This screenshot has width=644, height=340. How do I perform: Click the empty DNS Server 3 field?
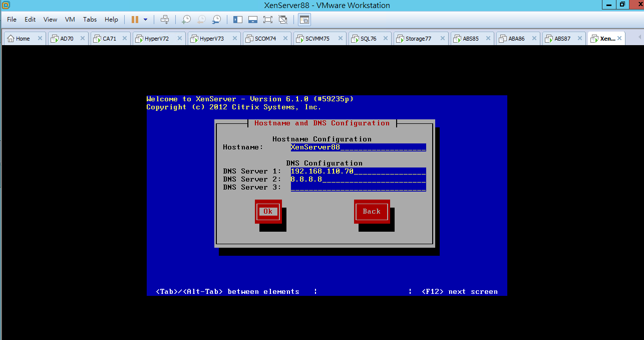[x=358, y=187]
